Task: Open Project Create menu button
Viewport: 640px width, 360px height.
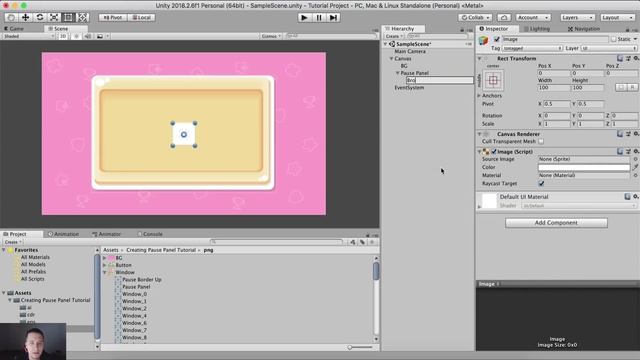Action: tap(13, 242)
